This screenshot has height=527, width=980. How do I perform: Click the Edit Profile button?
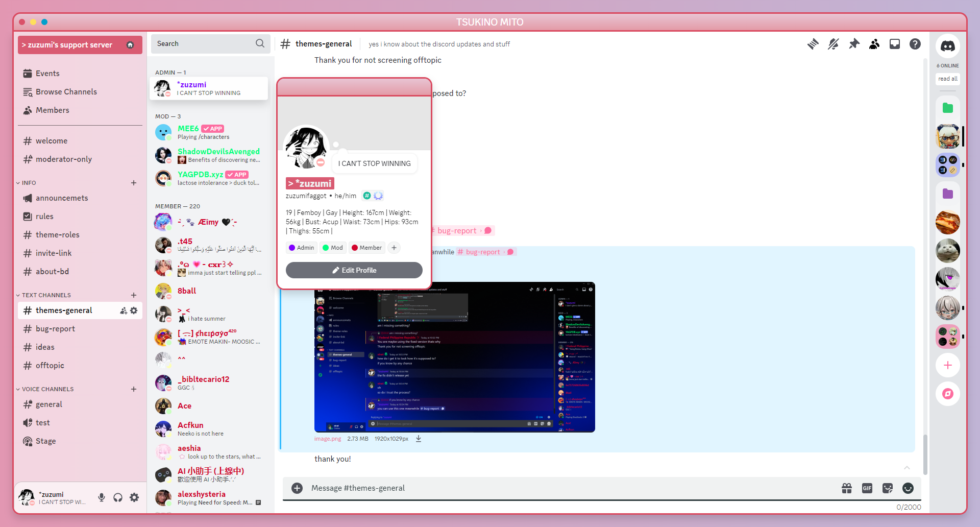tap(354, 270)
